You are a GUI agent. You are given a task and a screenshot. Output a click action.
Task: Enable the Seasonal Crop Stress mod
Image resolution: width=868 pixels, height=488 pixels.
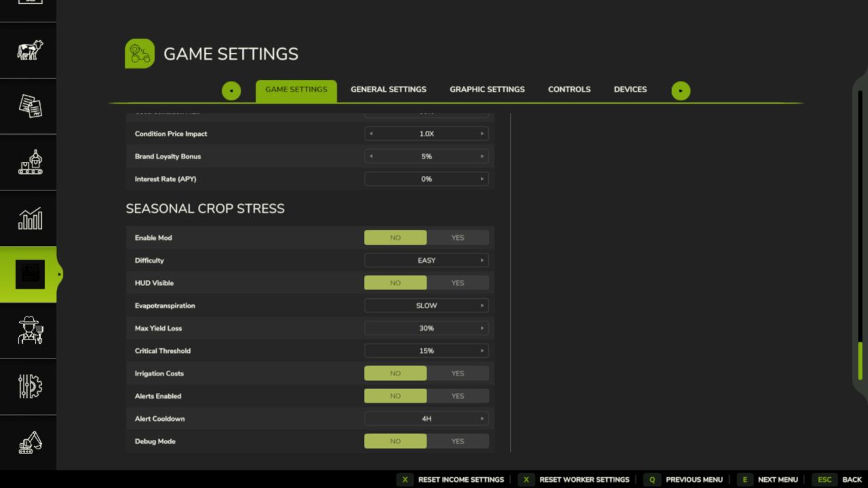[x=457, y=237]
